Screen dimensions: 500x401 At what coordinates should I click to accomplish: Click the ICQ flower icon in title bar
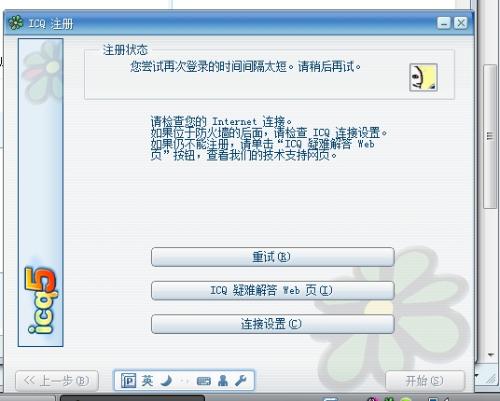pos(16,23)
